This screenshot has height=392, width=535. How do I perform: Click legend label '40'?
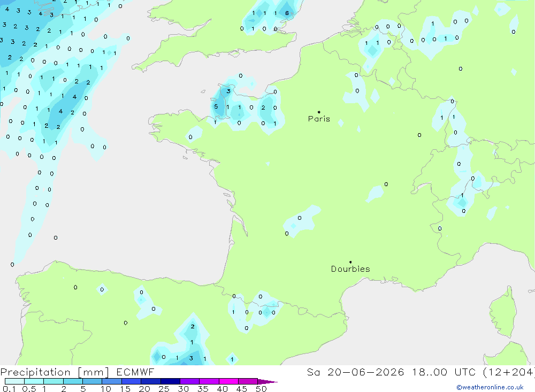[x=222, y=389]
